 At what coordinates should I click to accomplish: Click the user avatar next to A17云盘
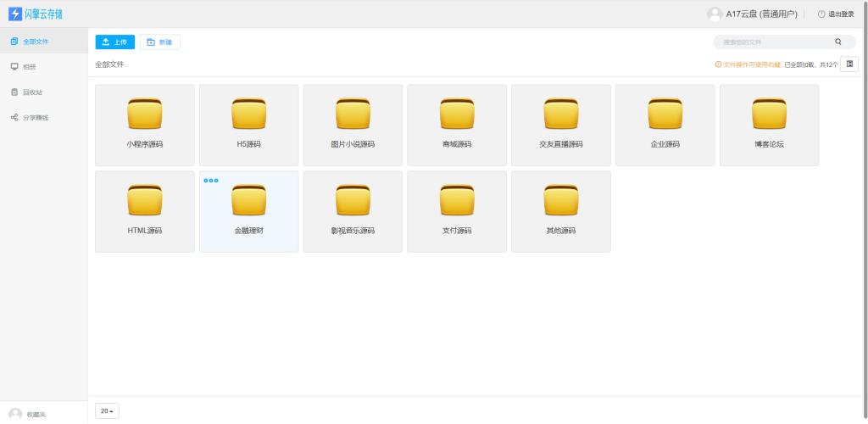[715, 14]
